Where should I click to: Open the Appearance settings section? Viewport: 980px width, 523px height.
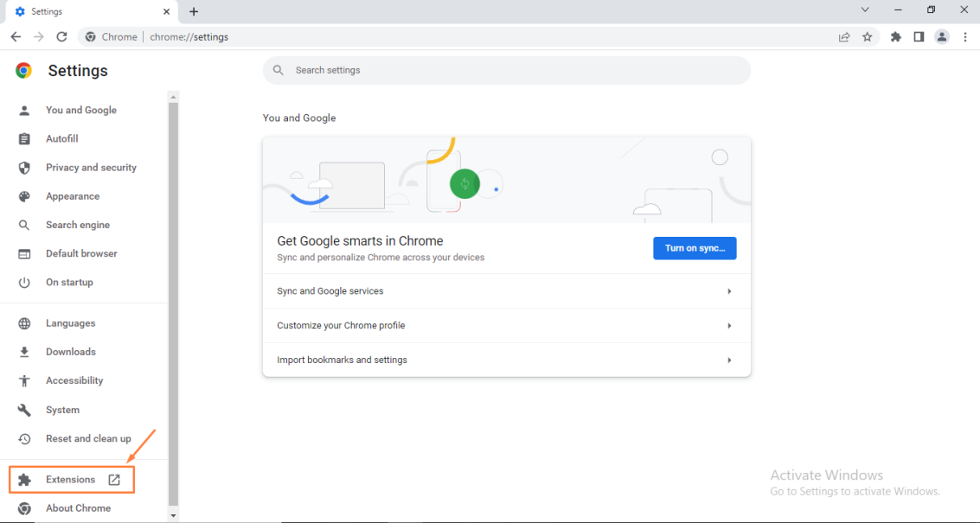[73, 196]
